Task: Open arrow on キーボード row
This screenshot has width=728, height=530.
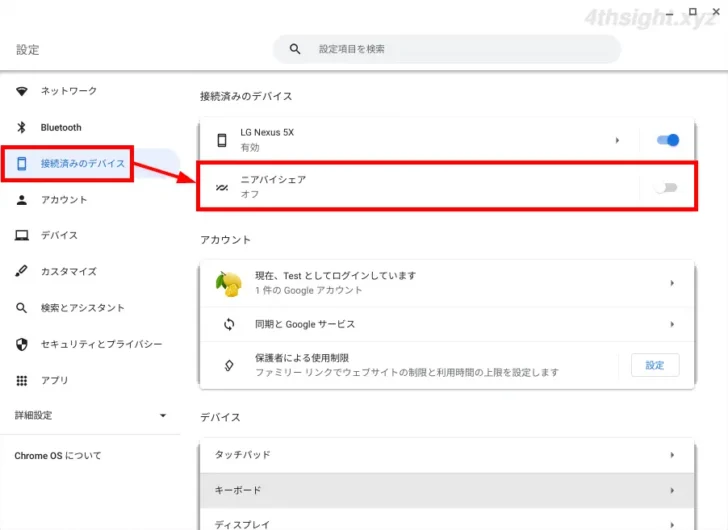Action: coord(672,491)
